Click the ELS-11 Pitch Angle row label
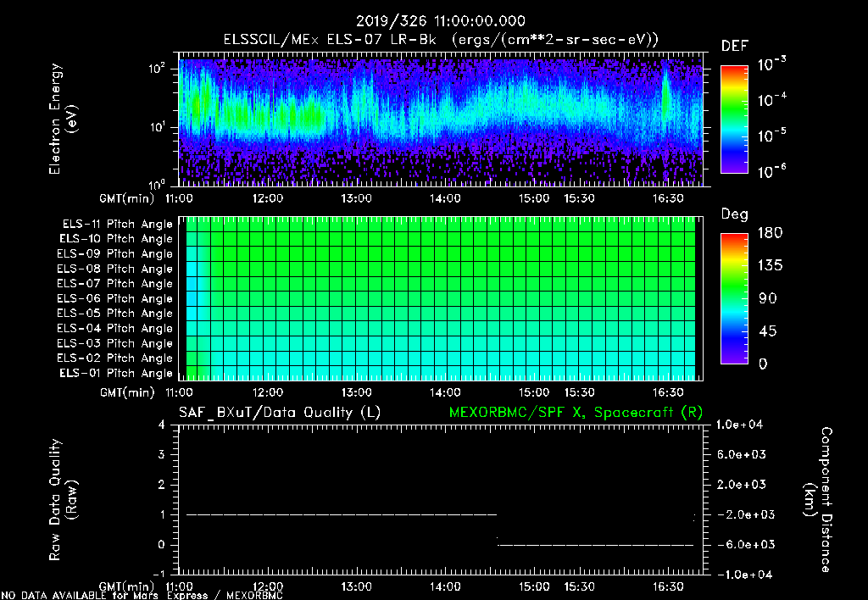868x600 pixels. coord(117,225)
